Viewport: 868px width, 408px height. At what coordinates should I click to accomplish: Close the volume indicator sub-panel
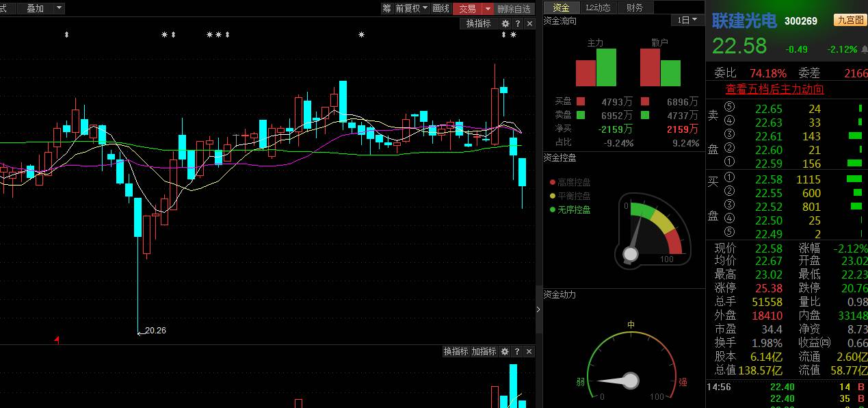(x=529, y=351)
